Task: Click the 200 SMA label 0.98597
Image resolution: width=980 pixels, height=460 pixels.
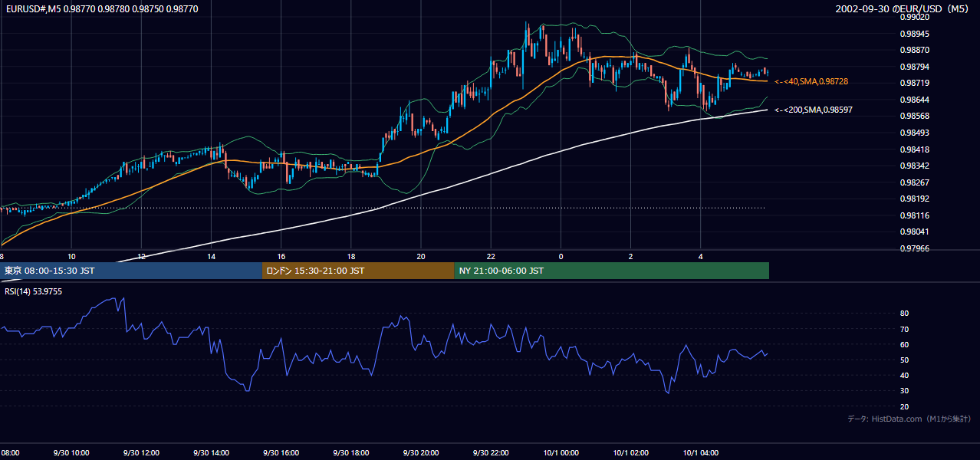Action: [x=814, y=110]
